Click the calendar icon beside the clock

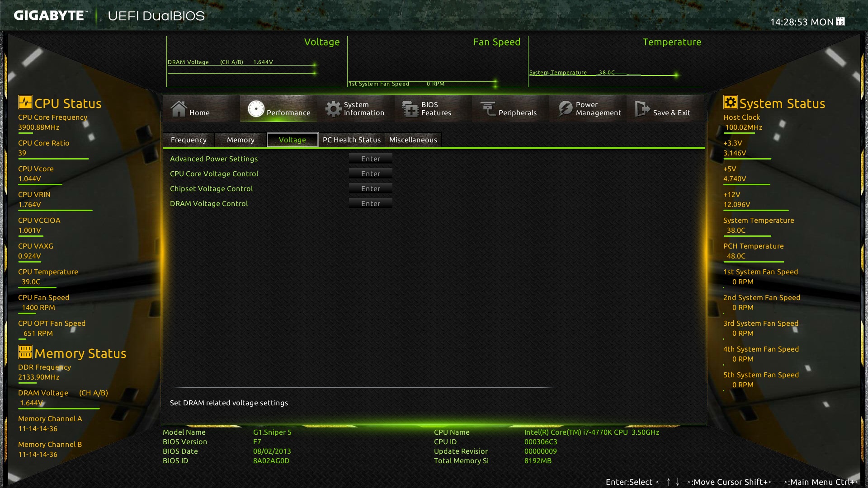(840, 21)
